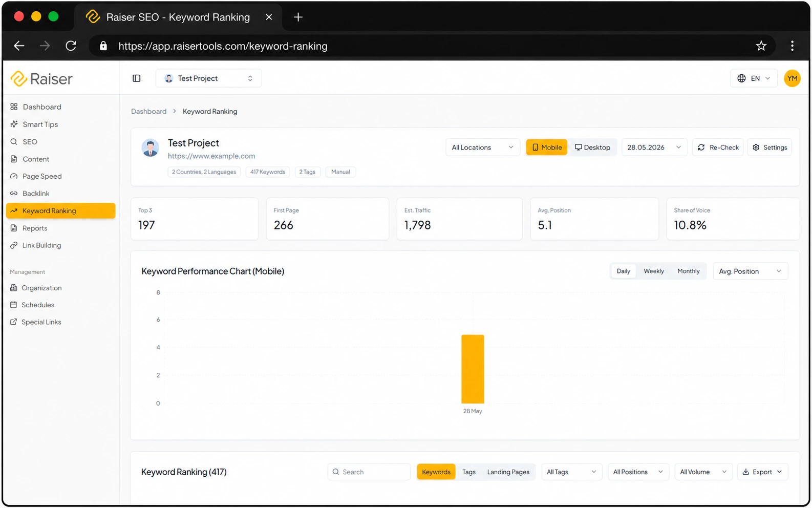Click the site lock icon
Screen dimensions: 812x508
[x=103, y=46]
